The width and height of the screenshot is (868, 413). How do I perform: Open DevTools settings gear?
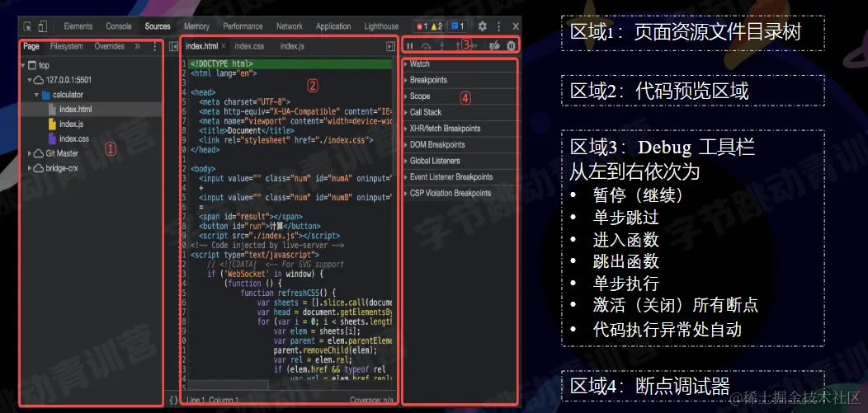point(482,26)
